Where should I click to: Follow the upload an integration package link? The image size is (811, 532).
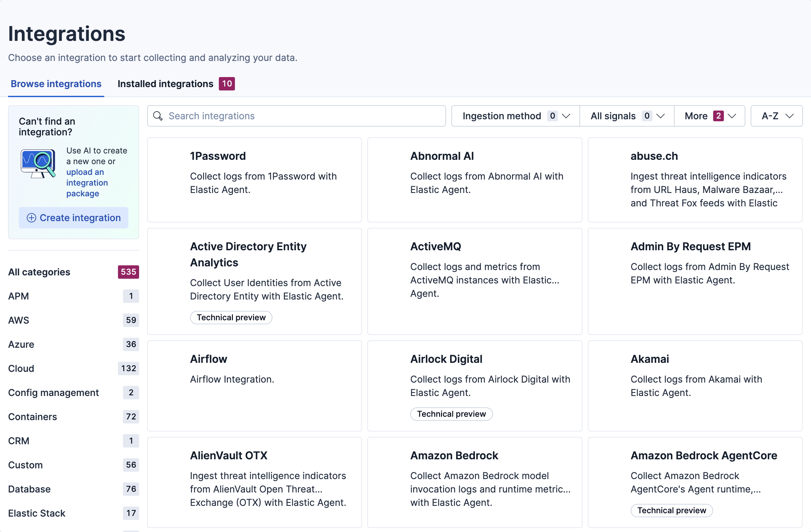[87, 183]
